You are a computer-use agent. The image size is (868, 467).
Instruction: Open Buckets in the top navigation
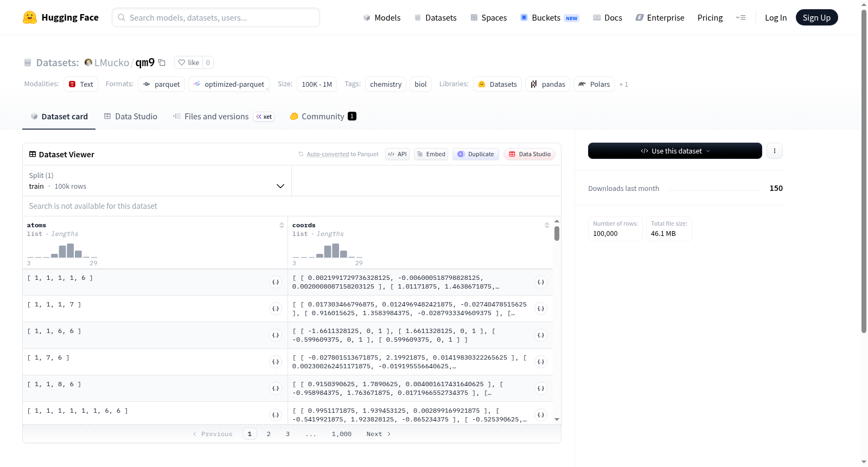[x=550, y=17]
